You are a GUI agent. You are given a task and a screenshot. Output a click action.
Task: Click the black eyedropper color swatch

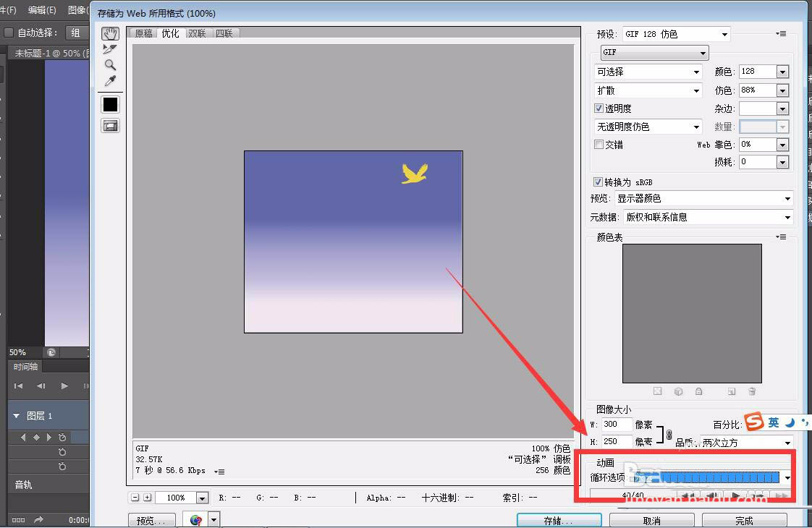tap(110, 105)
